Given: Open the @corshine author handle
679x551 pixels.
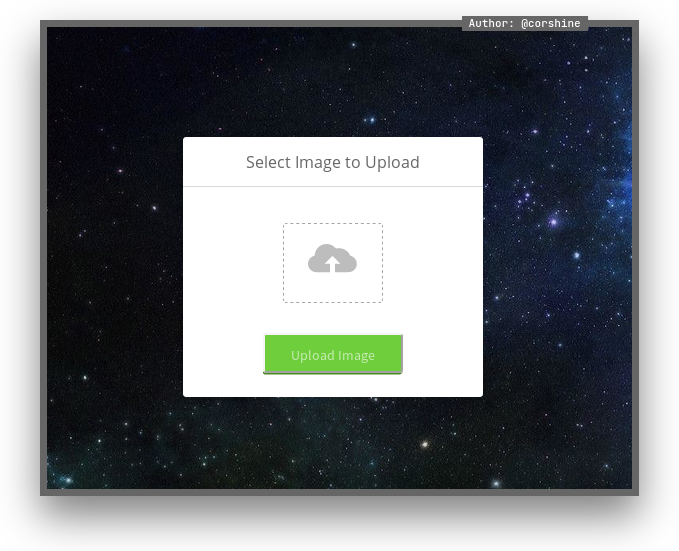Looking at the screenshot, I should point(550,24).
